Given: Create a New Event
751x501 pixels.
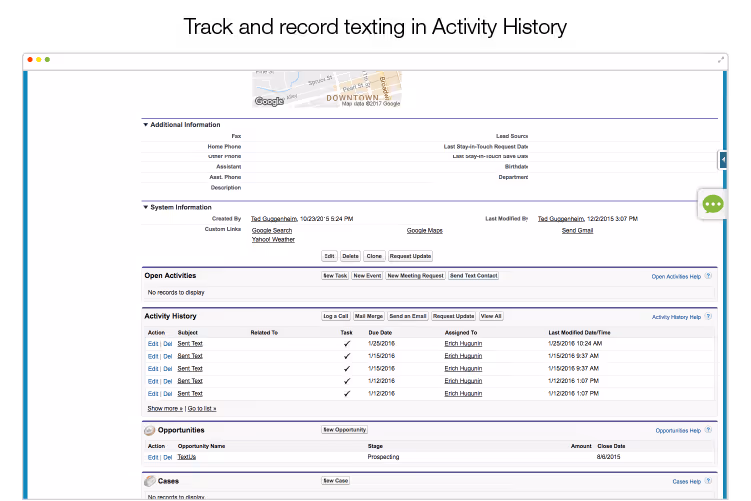Looking at the screenshot, I should (x=367, y=276).
